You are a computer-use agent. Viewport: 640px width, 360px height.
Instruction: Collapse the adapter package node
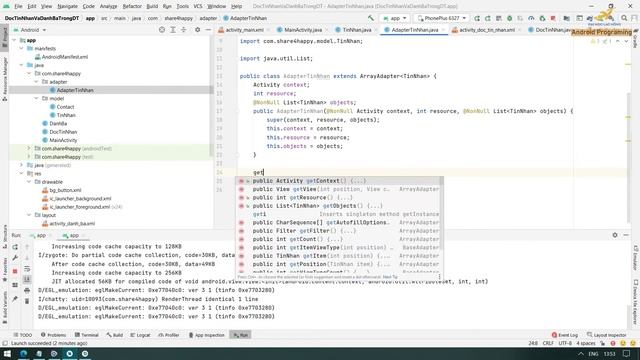point(36,82)
